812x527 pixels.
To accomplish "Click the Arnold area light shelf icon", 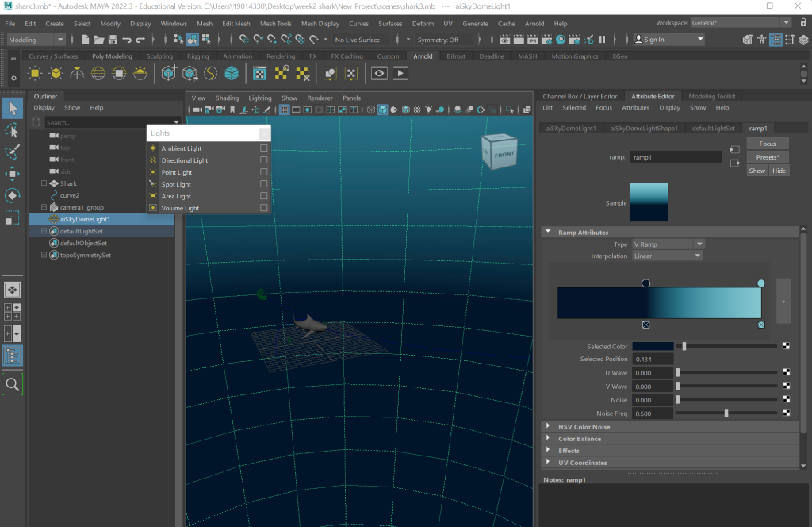I will (x=35, y=74).
